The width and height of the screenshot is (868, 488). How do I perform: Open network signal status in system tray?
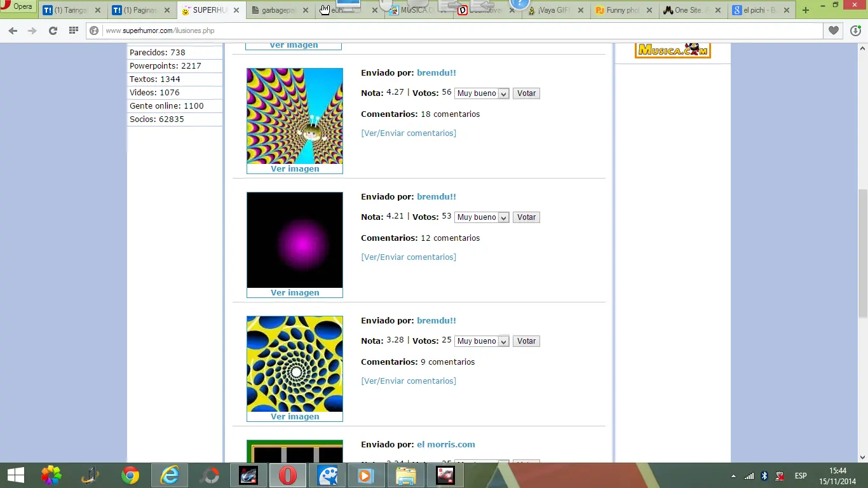coord(749,476)
